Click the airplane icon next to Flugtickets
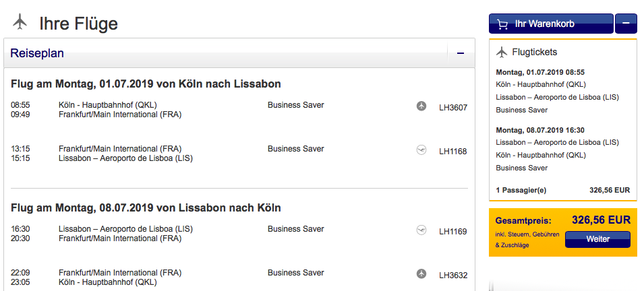 501,52
